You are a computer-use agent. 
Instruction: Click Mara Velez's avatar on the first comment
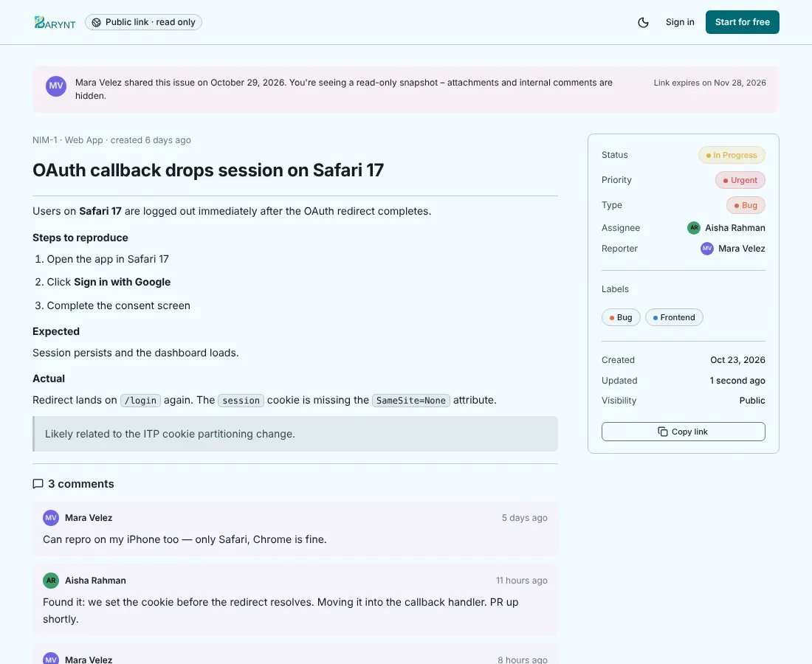tap(51, 517)
